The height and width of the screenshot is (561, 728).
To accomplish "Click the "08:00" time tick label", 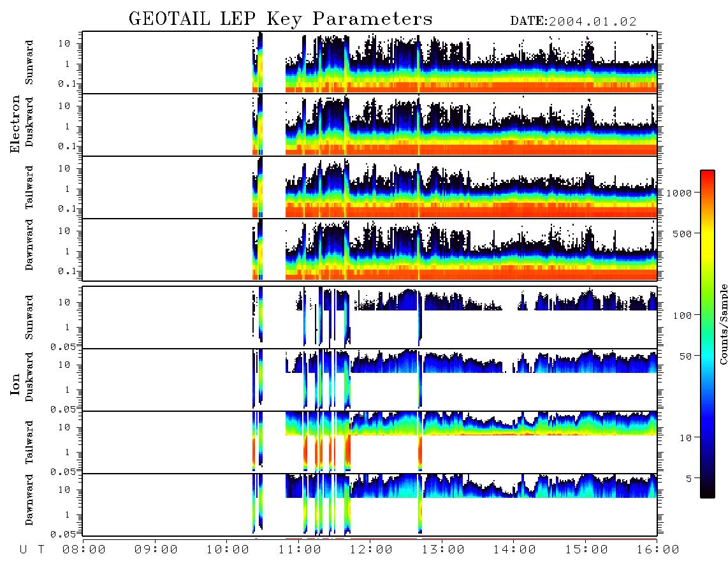I will pos(84,550).
